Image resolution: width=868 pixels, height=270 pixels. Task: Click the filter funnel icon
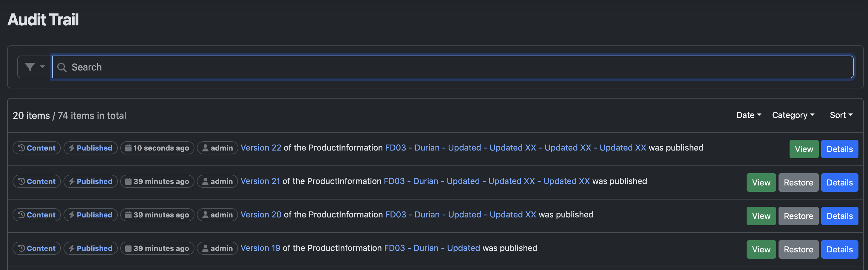[x=30, y=67]
